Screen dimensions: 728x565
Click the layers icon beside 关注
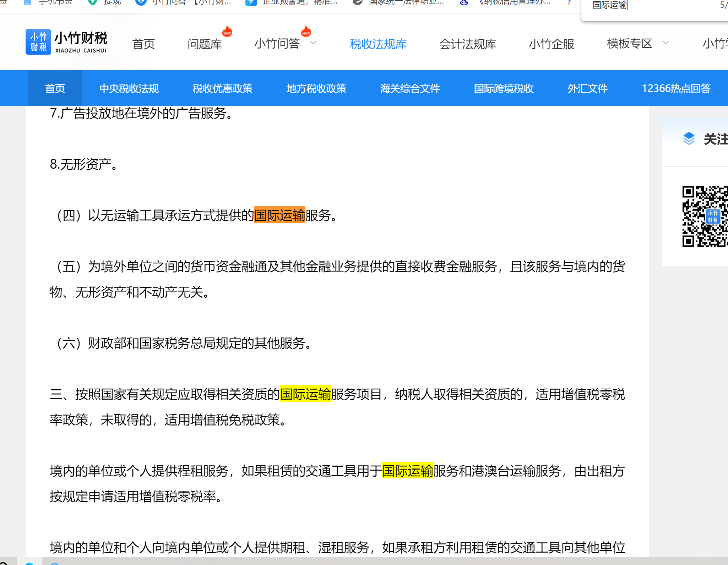coord(689,138)
